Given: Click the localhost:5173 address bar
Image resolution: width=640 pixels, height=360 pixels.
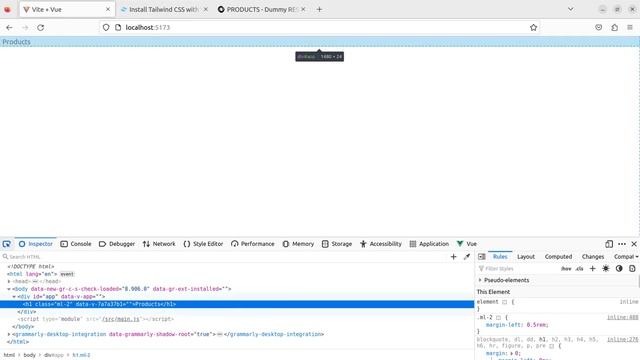Looking at the screenshot, I should click(320, 27).
